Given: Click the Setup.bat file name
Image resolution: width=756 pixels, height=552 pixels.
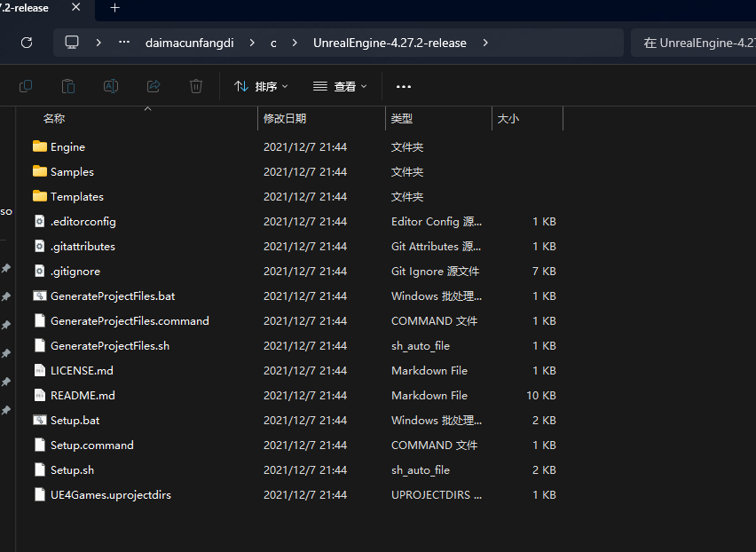Looking at the screenshot, I should click(75, 421).
